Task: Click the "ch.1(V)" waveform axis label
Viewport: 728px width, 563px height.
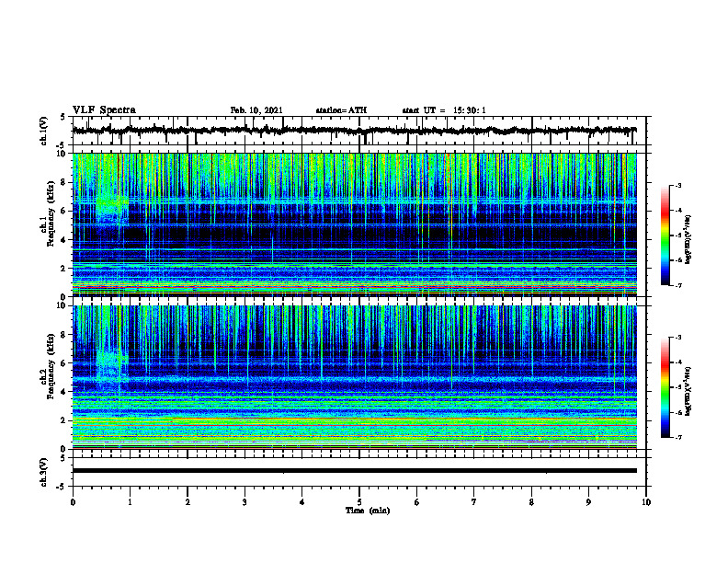Action: click(44, 131)
